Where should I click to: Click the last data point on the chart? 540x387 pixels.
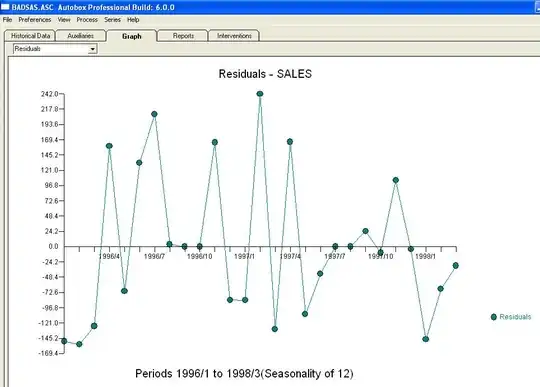[x=456, y=265]
